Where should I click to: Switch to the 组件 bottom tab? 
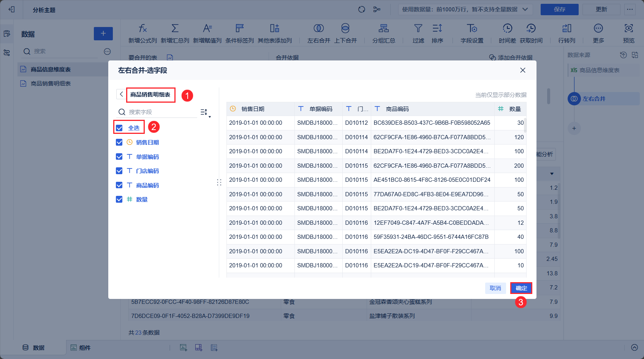pyautogui.click(x=81, y=348)
